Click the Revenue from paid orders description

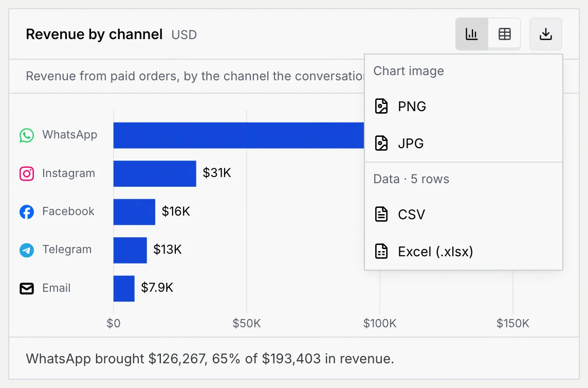tap(195, 76)
